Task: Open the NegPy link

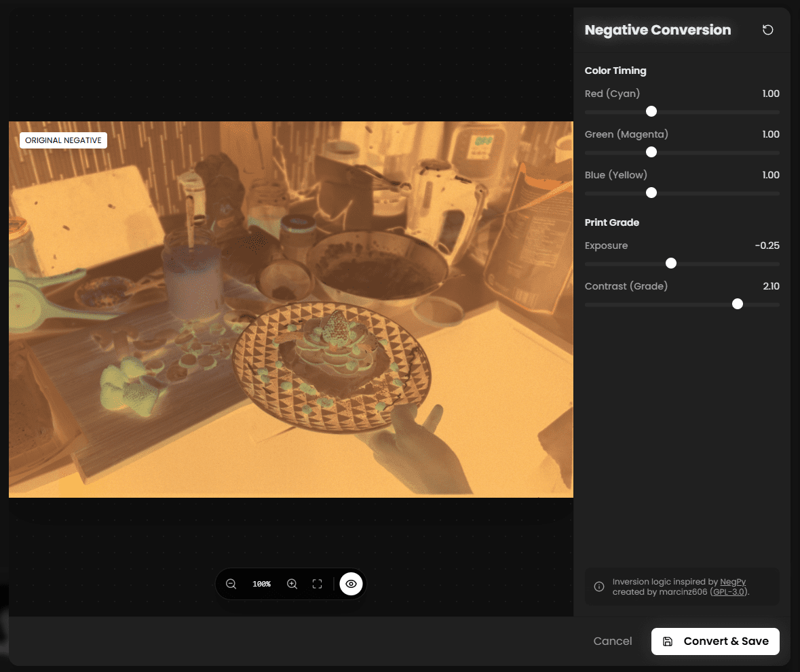Action: [x=733, y=582]
